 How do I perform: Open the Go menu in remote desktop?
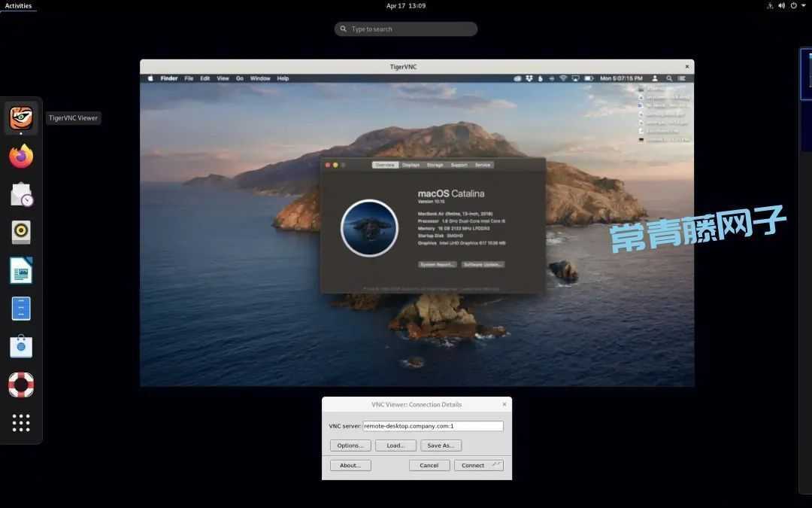[240, 78]
